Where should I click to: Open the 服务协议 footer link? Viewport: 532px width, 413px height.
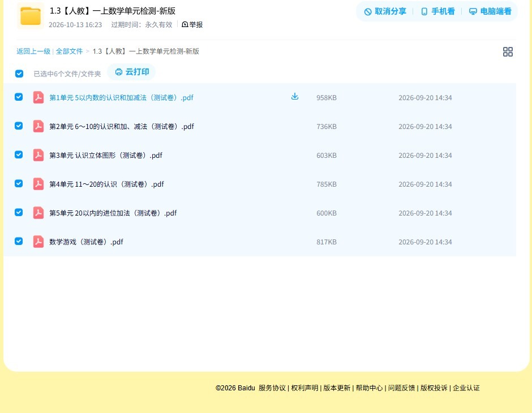click(x=272, y=388)
